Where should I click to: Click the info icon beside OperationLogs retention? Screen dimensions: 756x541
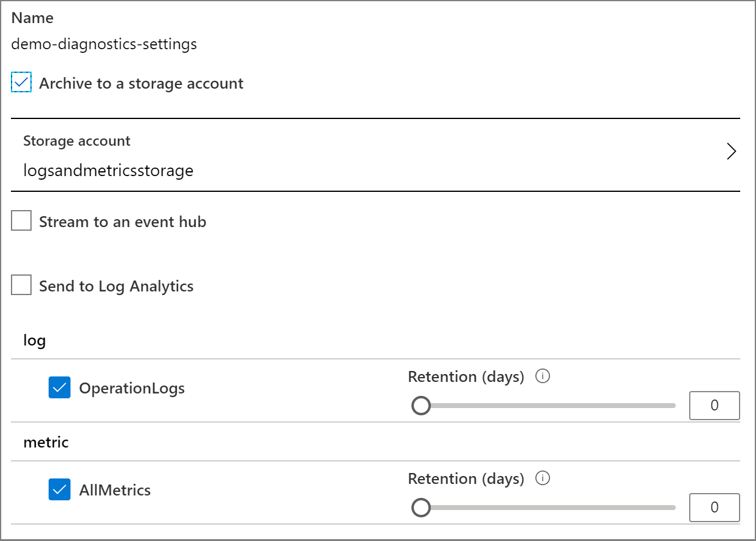click(x=543, y=377)
